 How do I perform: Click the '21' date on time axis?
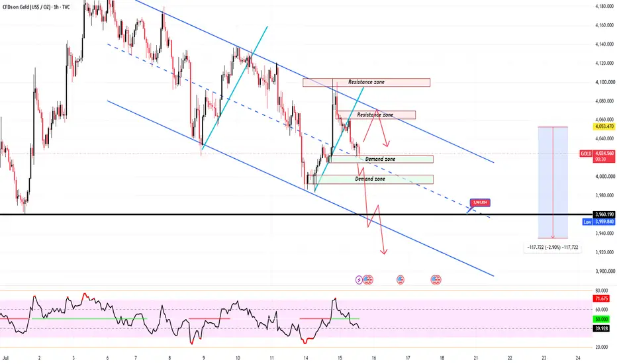(476, 358)
